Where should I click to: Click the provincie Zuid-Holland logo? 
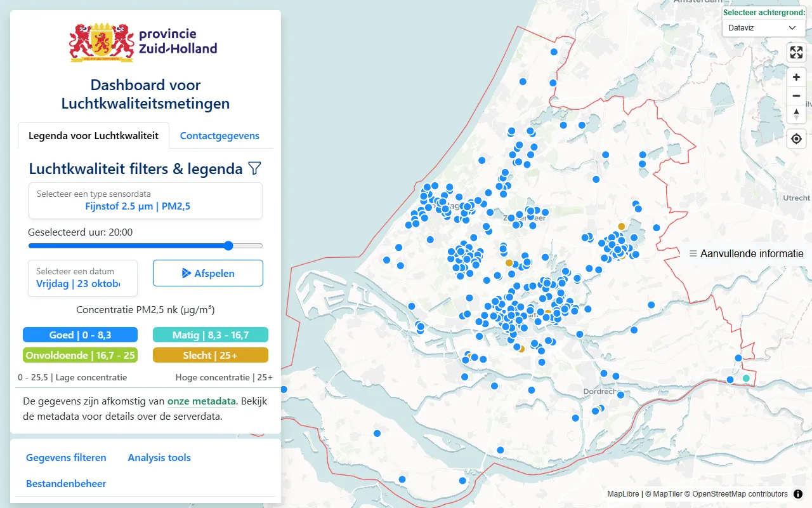(x=144, y=43)
